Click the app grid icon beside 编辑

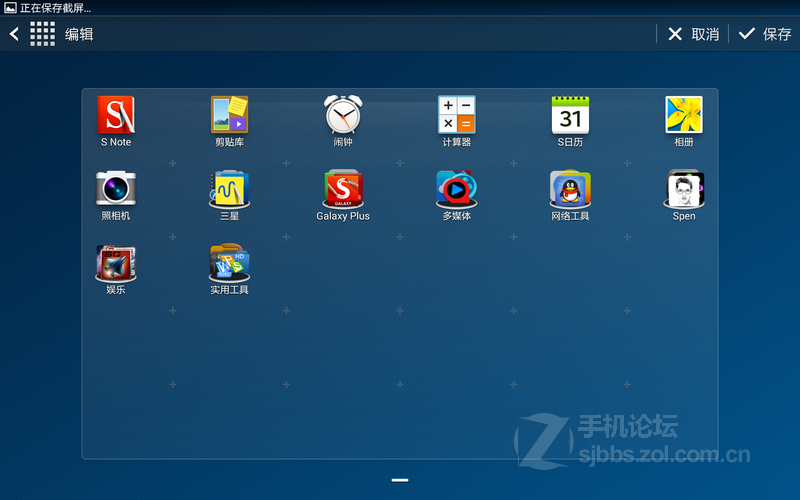pyautogui.click(x=42, y=34)
